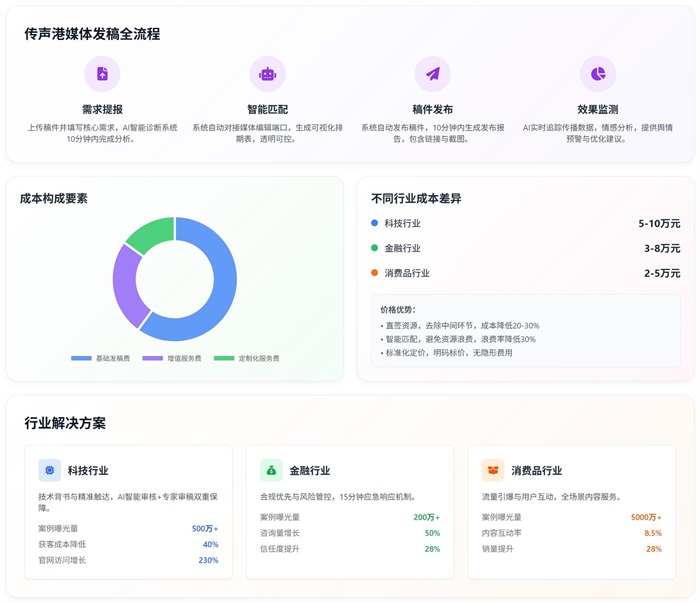700x603 pixels.
Task: Select the 金融行业 row showing 3-8万元
Action: tap(525, 248)
